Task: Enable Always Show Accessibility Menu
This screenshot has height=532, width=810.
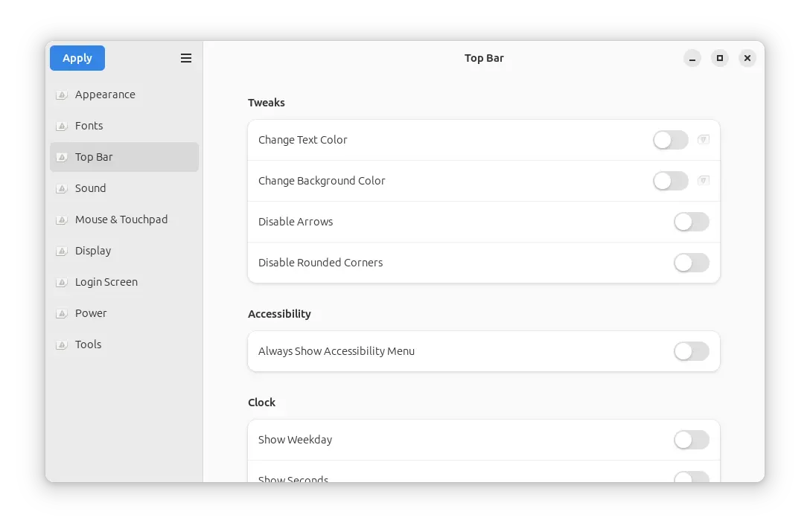Action: point(692,351)
